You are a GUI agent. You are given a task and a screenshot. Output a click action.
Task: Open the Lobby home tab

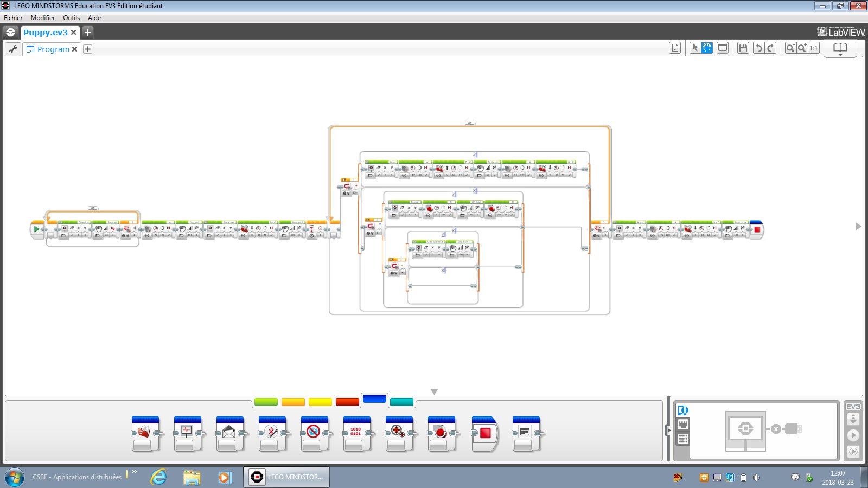[10, 32]
